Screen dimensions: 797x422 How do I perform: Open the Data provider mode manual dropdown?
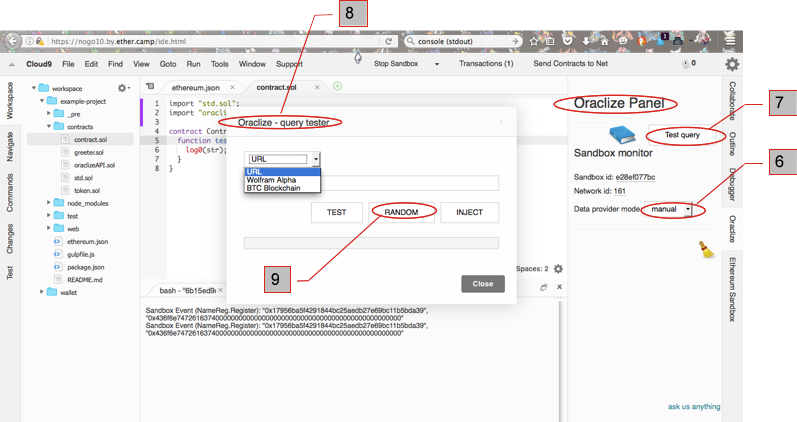point(668,209)
